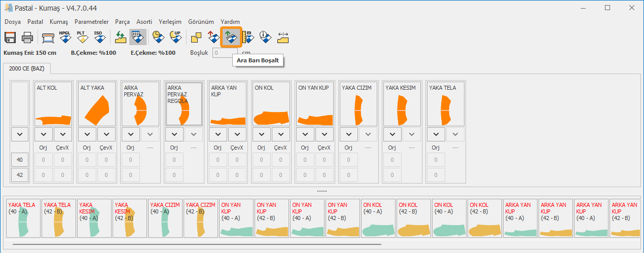Screen dimensions: 644x253
Task: Click the size 40 row button
Action: click(x=20, y=160)
